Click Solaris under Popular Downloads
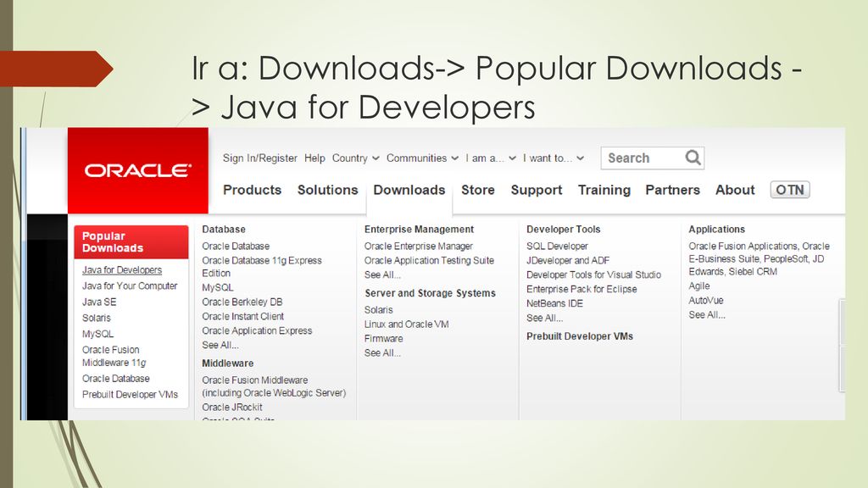The width and height of the screenshot is (868, 488). point(97,319)
